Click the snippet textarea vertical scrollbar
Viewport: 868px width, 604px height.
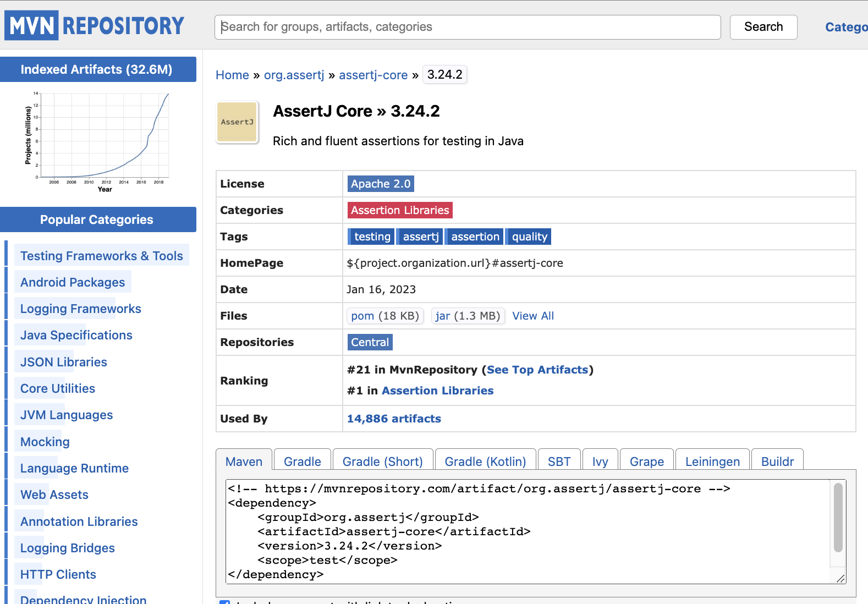(838, 517)
